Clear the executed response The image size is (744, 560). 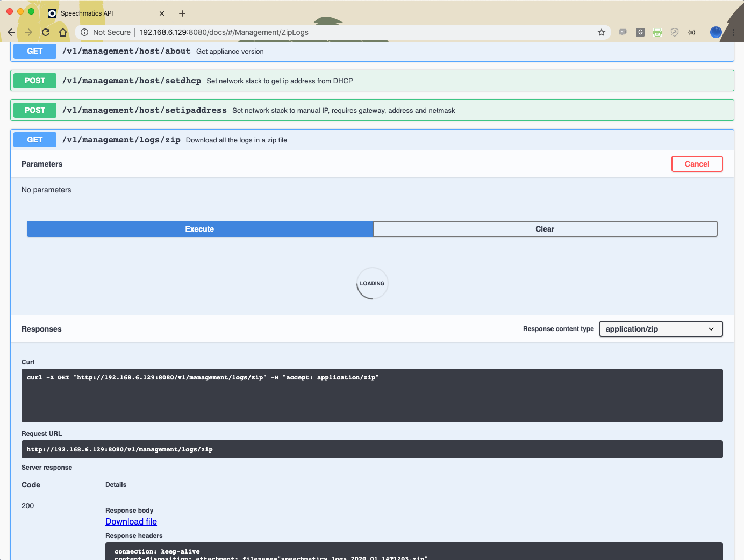(545, 229)
